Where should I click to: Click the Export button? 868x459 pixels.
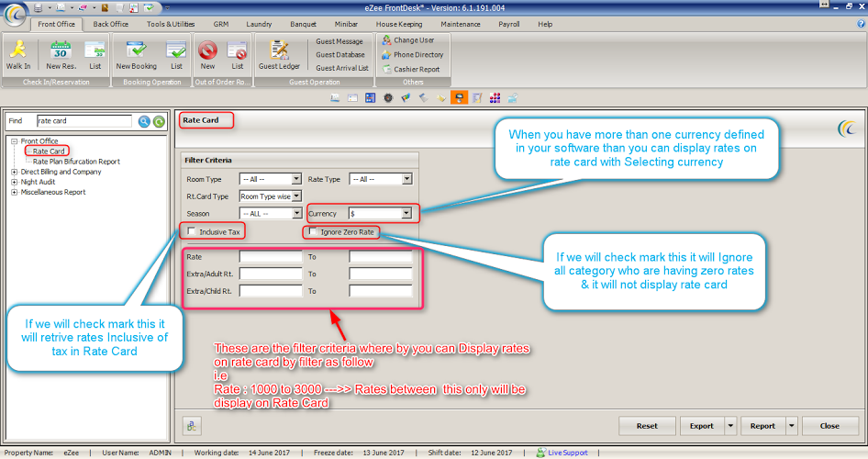click(702, 426)
